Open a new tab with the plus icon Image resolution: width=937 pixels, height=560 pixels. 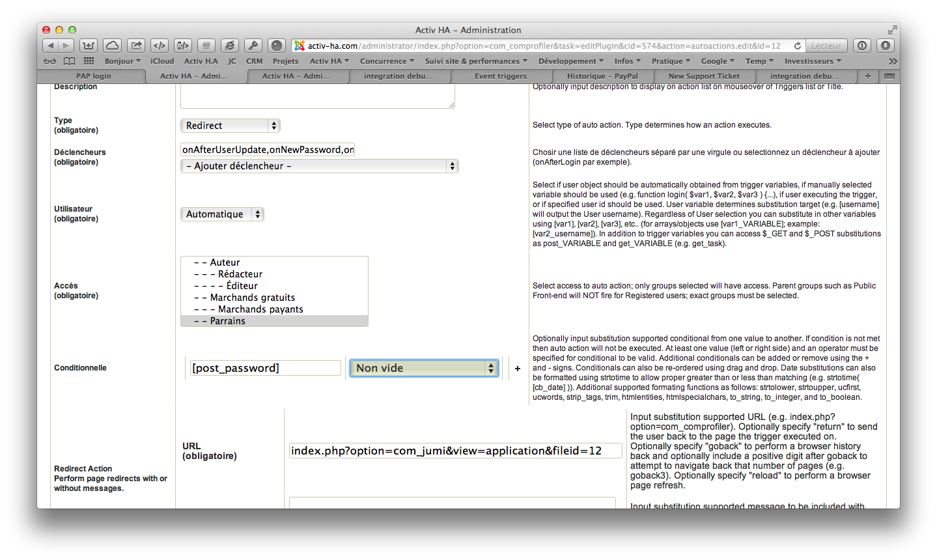[x=867, y=76]
